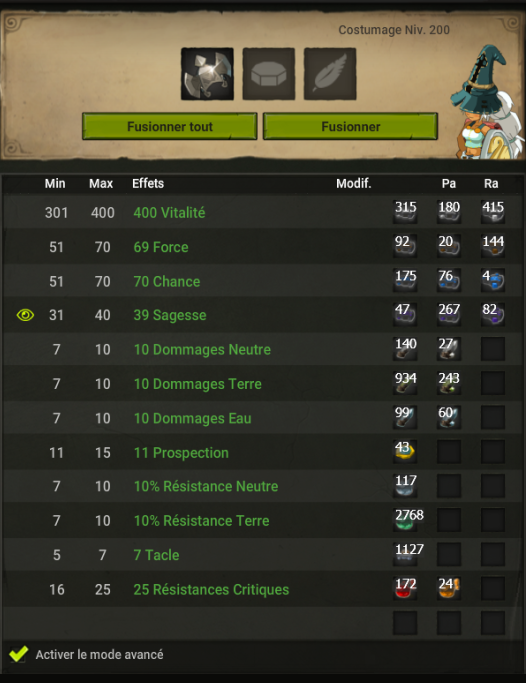Screen dimensions: 526x683
Task: Click the helmet item slot
Action: (x=207, y=74)
